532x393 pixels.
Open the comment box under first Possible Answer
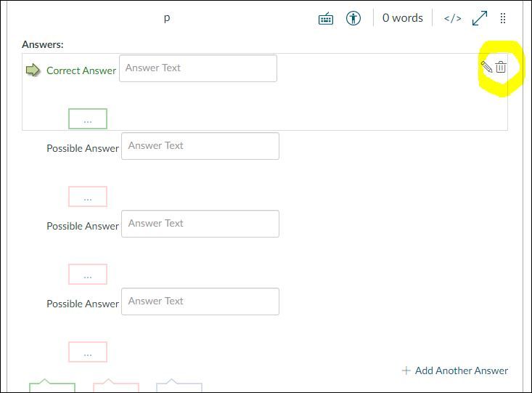click(x=88, y=197)
